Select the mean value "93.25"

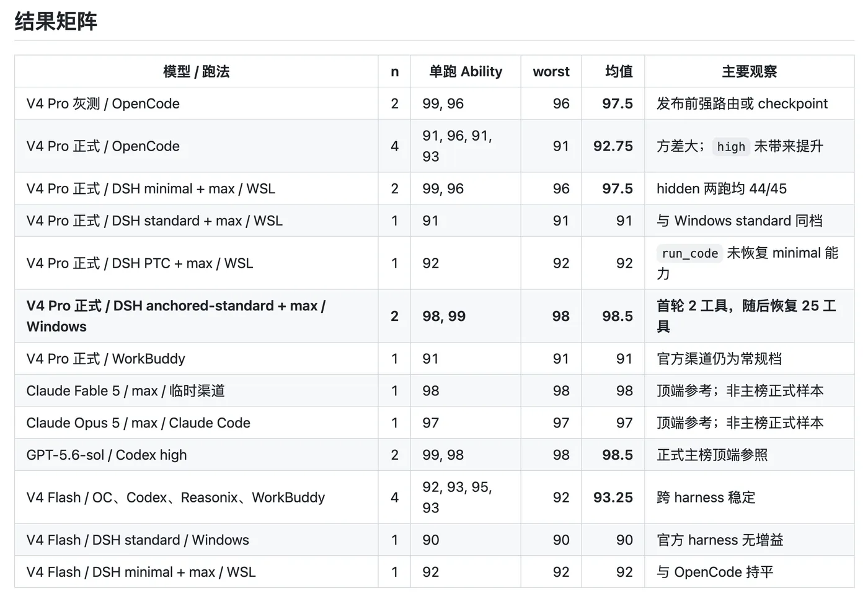(613, 497)
